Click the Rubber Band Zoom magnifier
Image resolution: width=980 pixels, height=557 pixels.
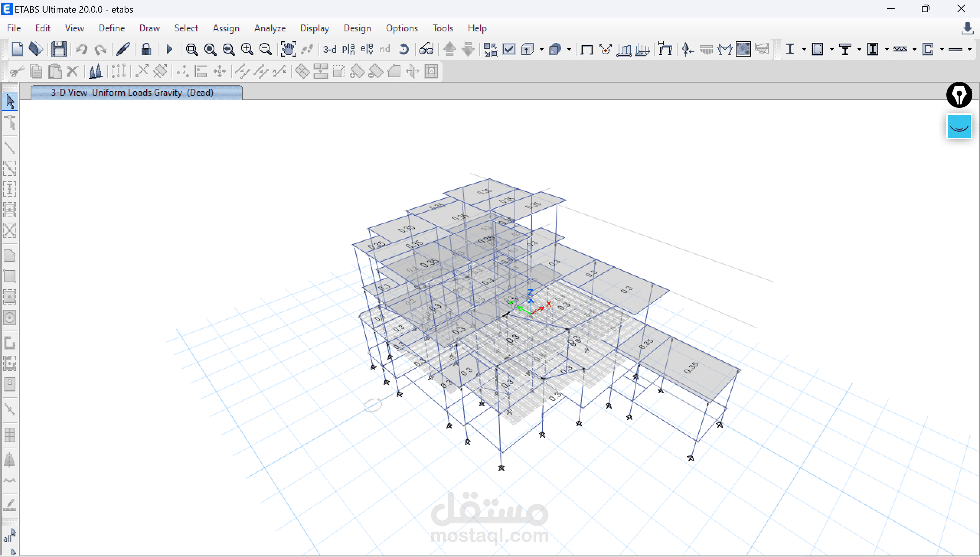(191, 49)
